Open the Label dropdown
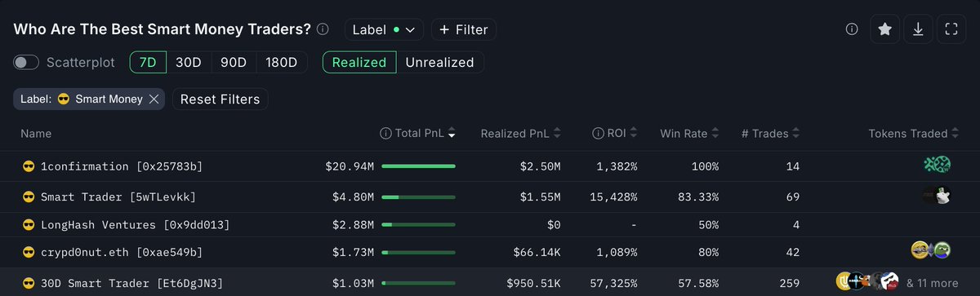980x296 pixels. 384,29
